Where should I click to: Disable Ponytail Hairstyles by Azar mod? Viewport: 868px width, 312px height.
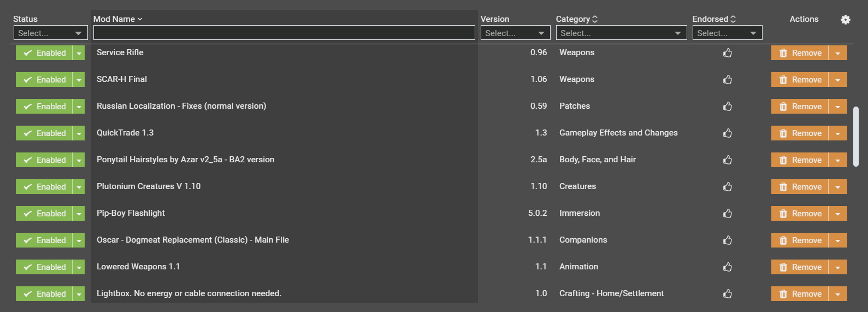(44, 160)
